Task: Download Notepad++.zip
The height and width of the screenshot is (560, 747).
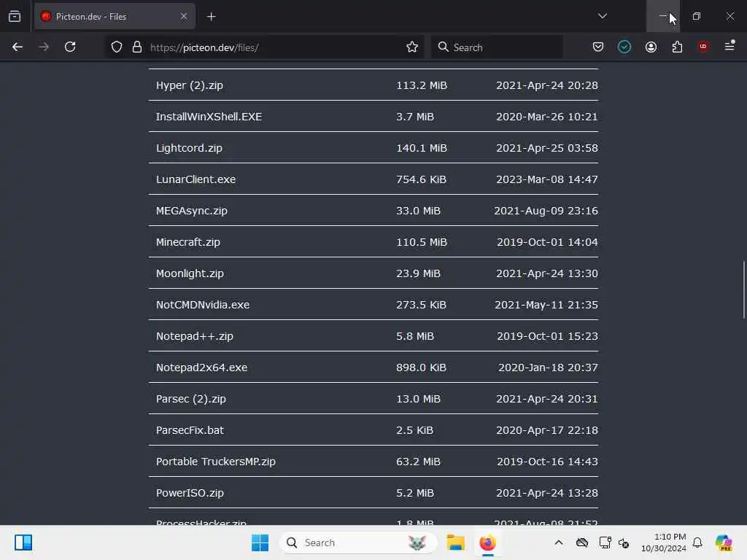Action: click(x=194, y=336)
